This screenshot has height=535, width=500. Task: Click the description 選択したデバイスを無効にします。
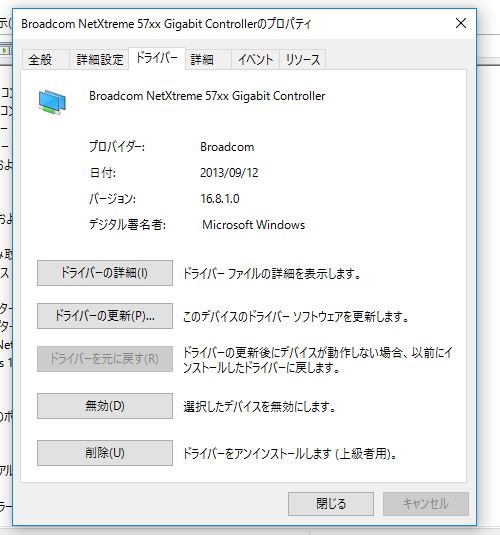(x=260, y=407)
